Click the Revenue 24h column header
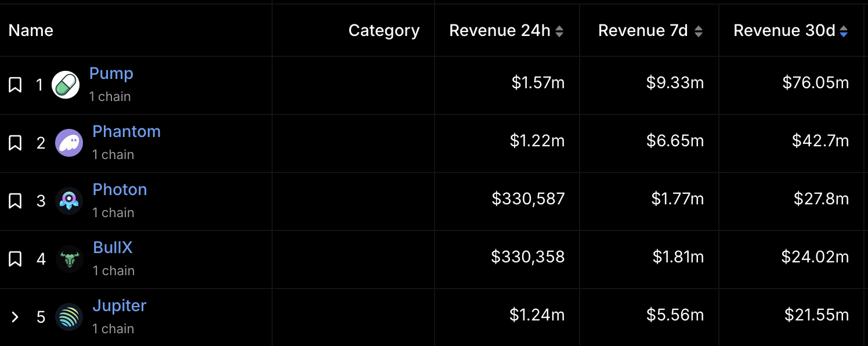 [500, 30]
